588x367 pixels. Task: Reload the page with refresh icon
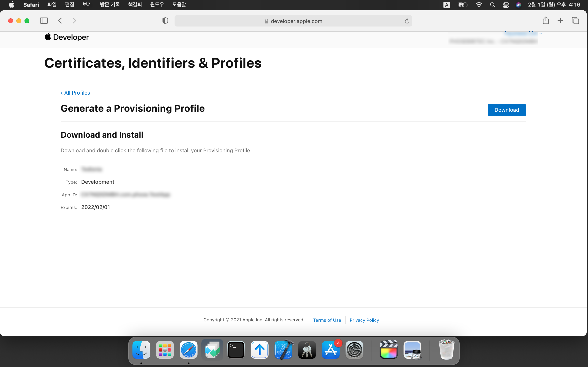coord(407,21)
